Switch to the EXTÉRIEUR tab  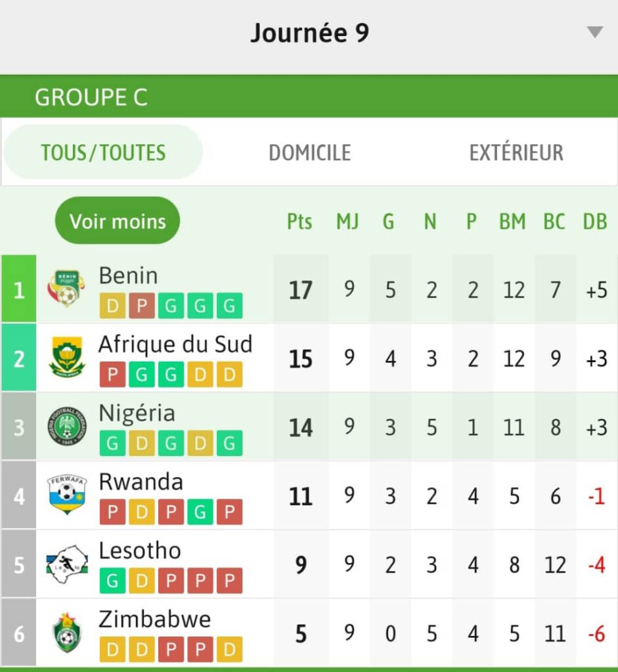tap(516, 153)
